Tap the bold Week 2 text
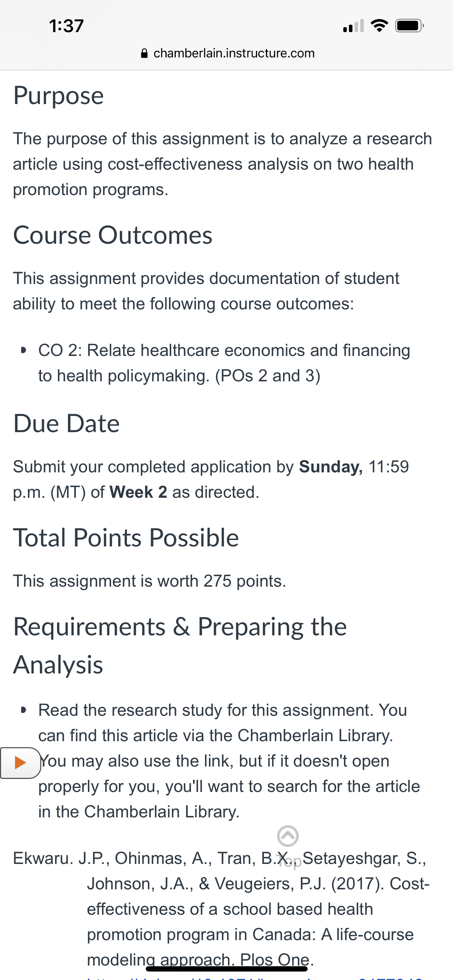 (138, 492)
